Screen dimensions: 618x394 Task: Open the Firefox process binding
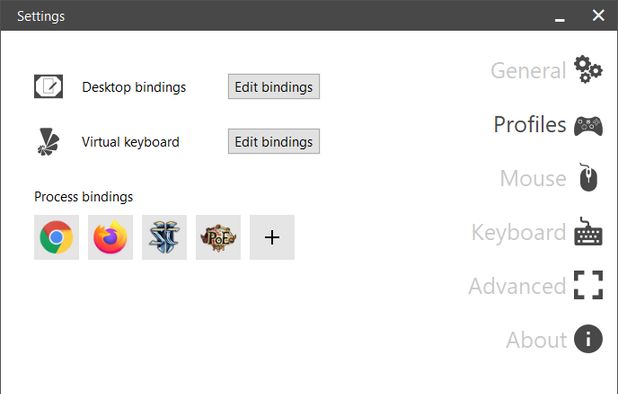[x=110, y=237]
